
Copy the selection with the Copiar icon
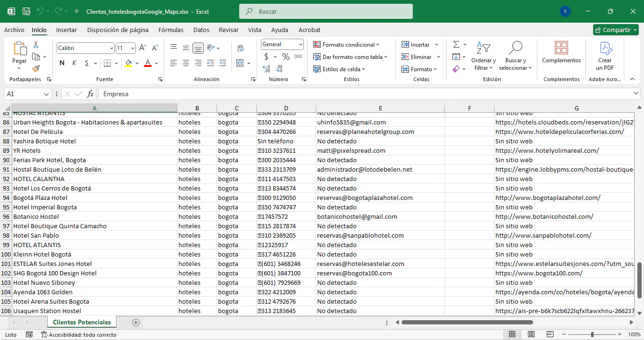point(36,57)
